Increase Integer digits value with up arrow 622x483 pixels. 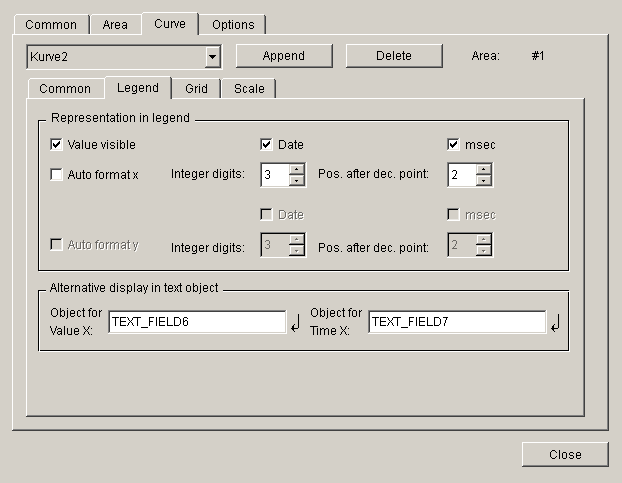296,169
